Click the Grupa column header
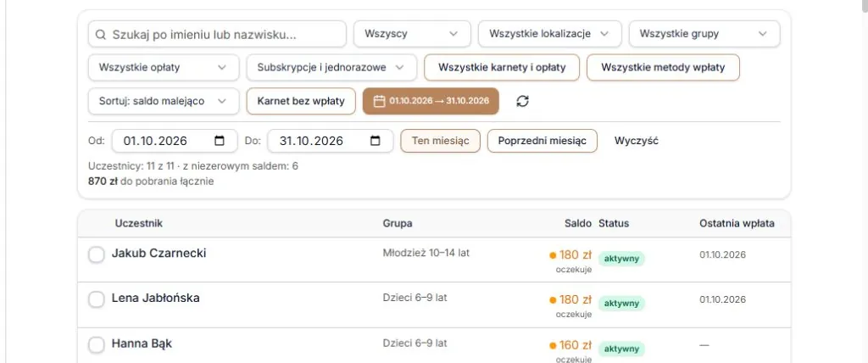Image resolution: width=868 pixels, height=363 pixels. (x=398, y=223)
